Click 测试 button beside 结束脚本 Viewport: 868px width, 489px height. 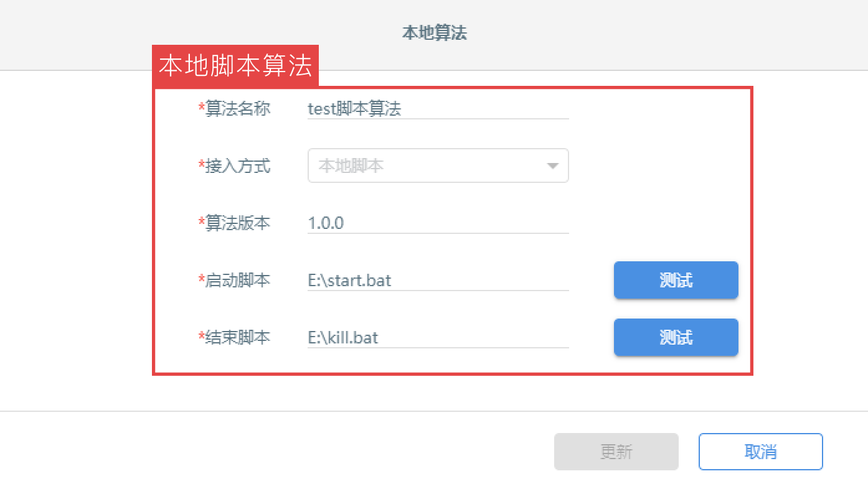[676, 337]
